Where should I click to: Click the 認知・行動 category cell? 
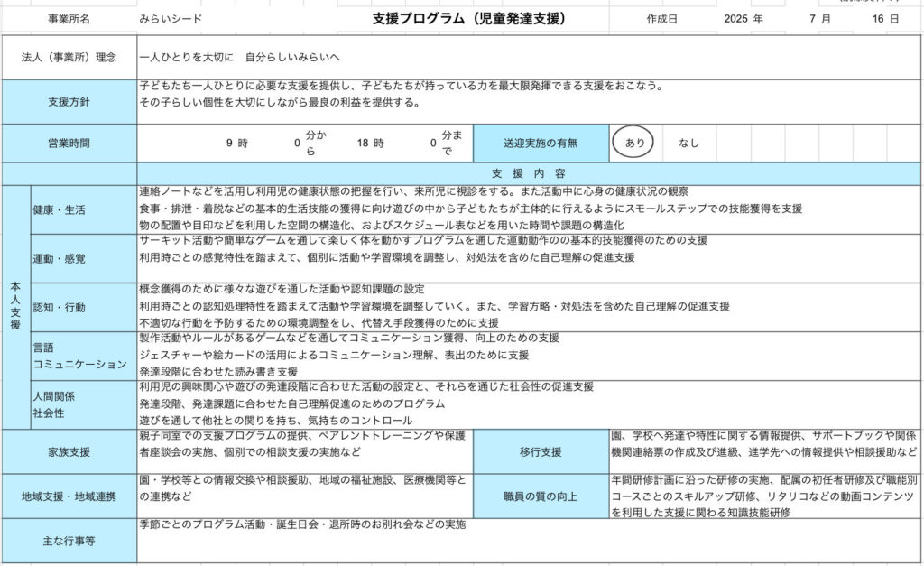tap(84, 308)
